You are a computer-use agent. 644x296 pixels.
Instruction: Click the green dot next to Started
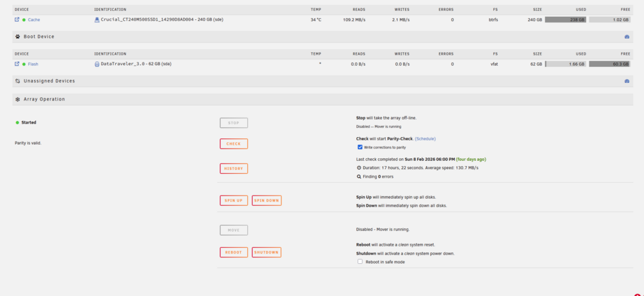[x=17, y=122]
